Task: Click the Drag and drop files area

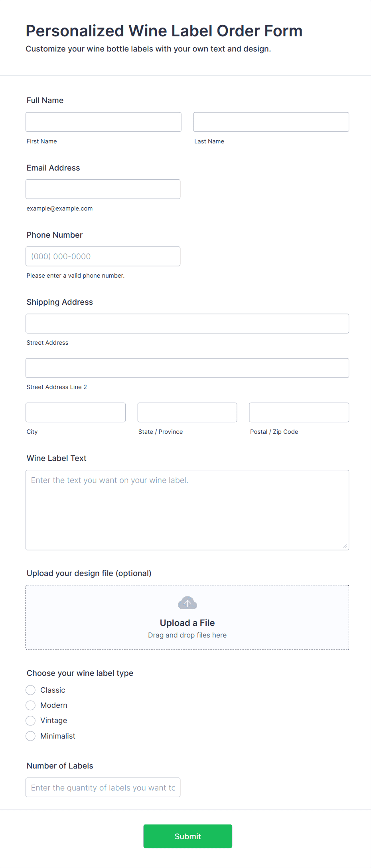Action: coord(187,635)
